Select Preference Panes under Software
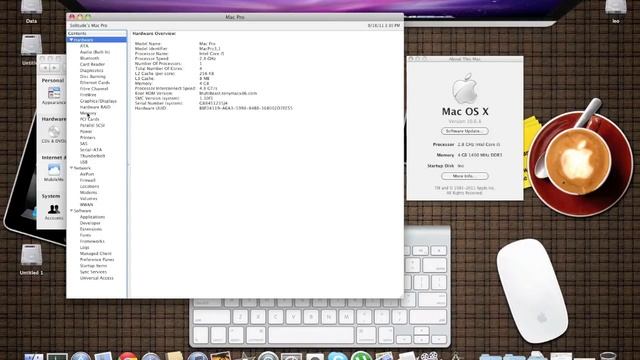Viewport: 640px width, 360px height. point(97,260)
